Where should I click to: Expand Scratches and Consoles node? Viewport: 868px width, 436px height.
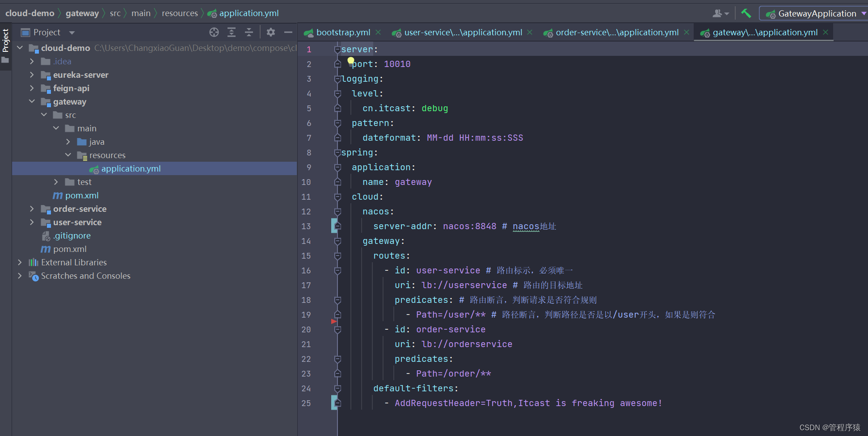click(x=20, y=276)
